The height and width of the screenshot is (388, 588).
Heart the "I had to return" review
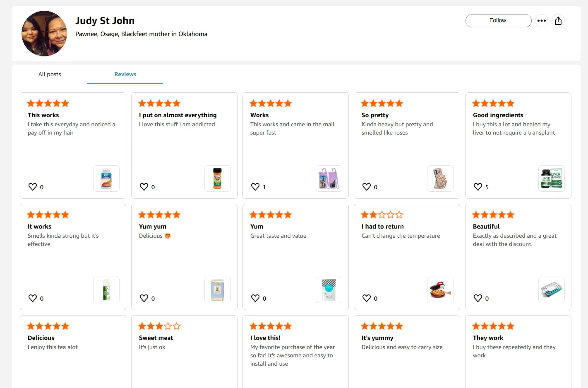(367, 298)
